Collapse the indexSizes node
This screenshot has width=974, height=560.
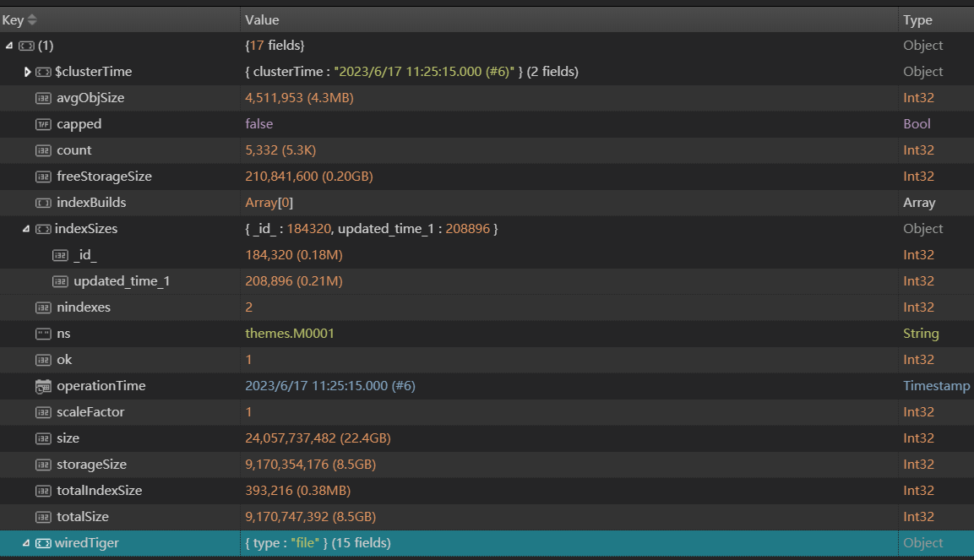(27, 229)
